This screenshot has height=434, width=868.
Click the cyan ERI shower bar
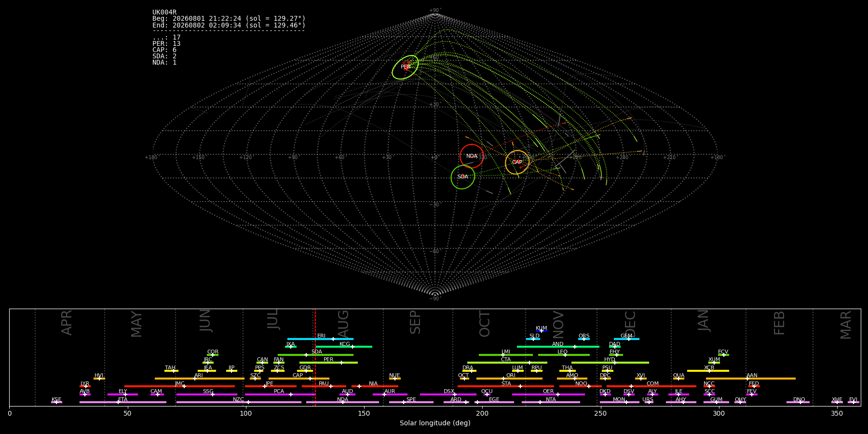tap(320, 339)
